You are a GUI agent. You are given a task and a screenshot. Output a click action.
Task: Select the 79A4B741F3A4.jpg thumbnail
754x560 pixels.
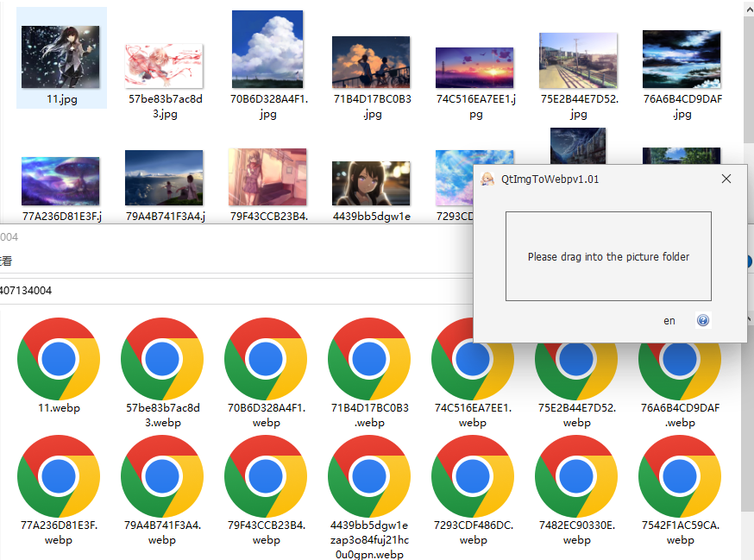pos(164,177)
